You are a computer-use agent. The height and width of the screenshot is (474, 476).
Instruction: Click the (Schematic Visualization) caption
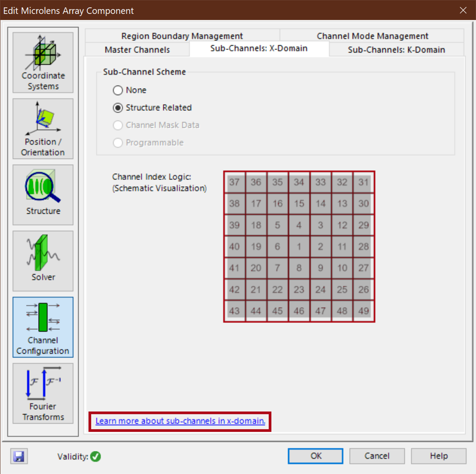(x=159, y=188)
